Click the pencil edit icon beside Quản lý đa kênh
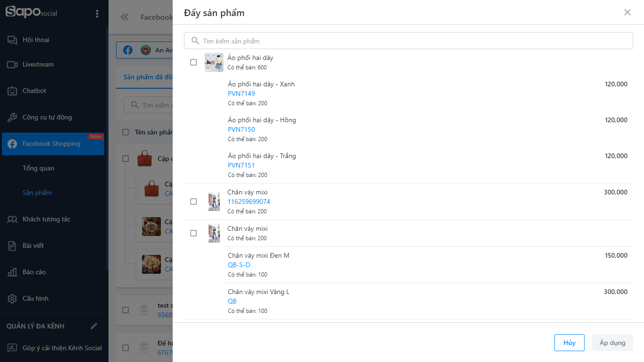The image size is (644, 362). (94, 326)
